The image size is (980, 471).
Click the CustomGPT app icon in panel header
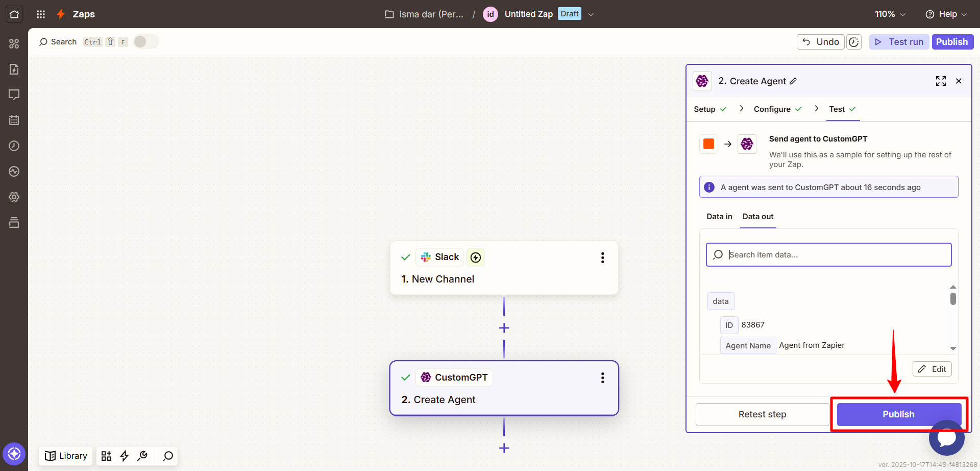coord(702,81)
